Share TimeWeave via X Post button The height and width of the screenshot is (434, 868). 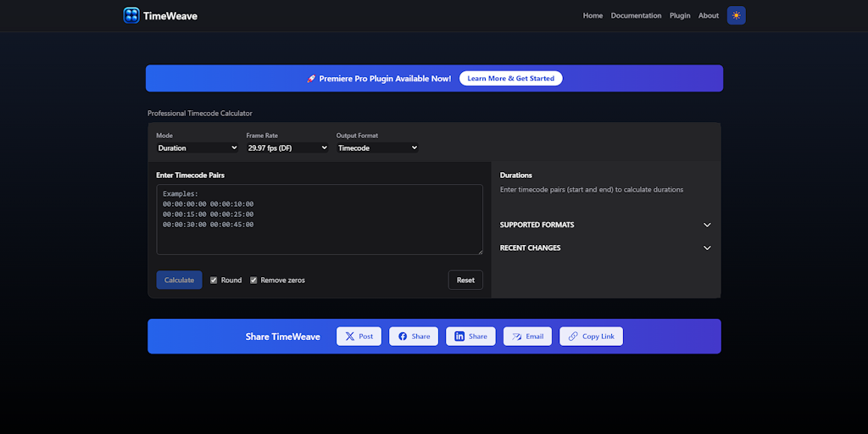[x=359, y=337]
